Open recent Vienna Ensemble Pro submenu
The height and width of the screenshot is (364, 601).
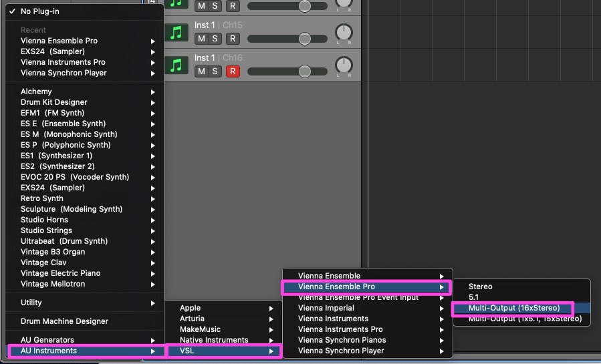85,41
